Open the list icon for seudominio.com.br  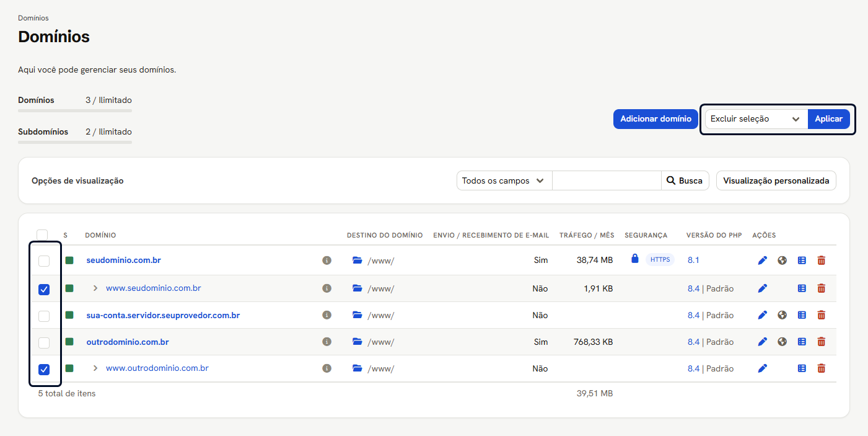802,260
